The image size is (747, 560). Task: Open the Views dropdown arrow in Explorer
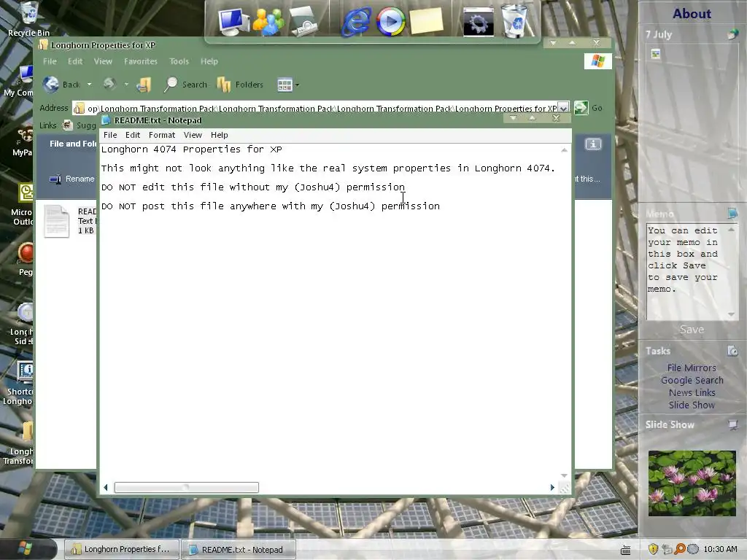pos(298,85)
